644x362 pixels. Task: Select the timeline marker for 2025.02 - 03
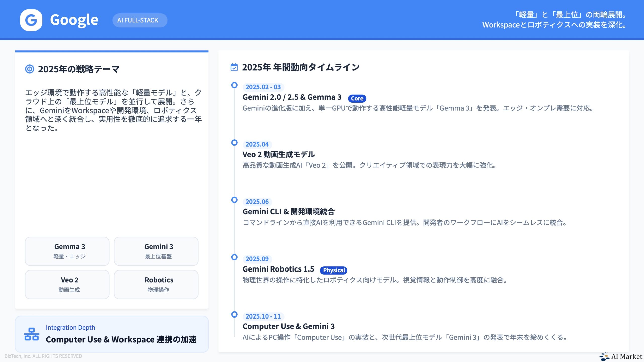pyautogui.click(x=235, y=86)
